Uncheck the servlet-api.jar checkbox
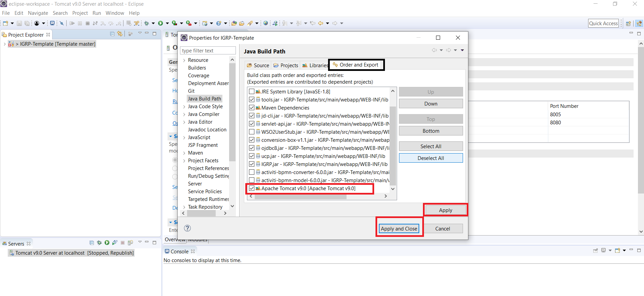The image size is (644, 296). pyautogui.click(x=252, y=124)
